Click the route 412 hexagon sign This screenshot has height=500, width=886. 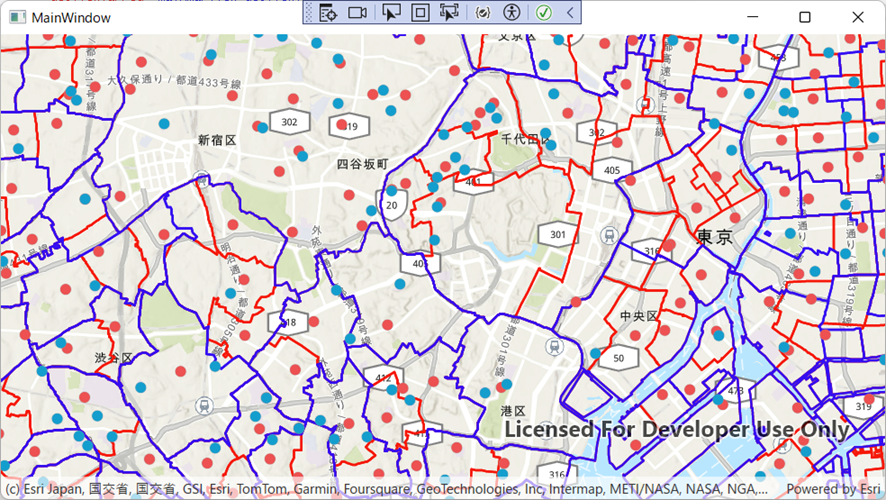[x=383, y=378]
